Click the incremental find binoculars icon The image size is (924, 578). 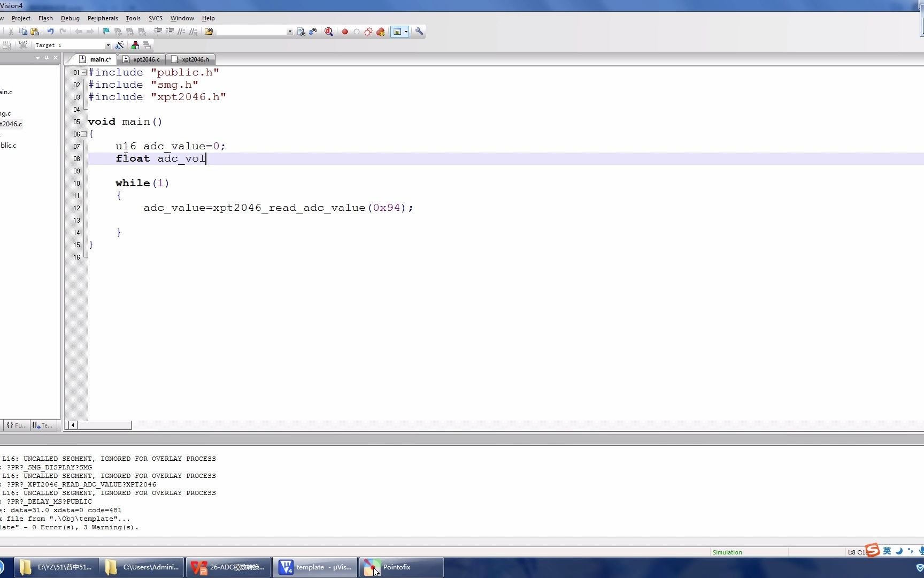click(x=313, y=32)
